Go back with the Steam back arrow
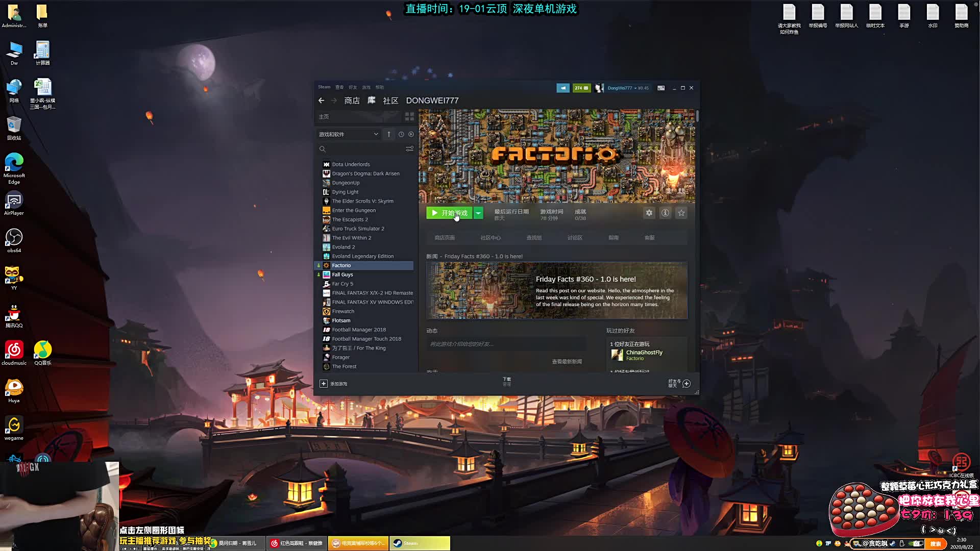The width and height of the screenshot is (980, 551). pos(321,101)
